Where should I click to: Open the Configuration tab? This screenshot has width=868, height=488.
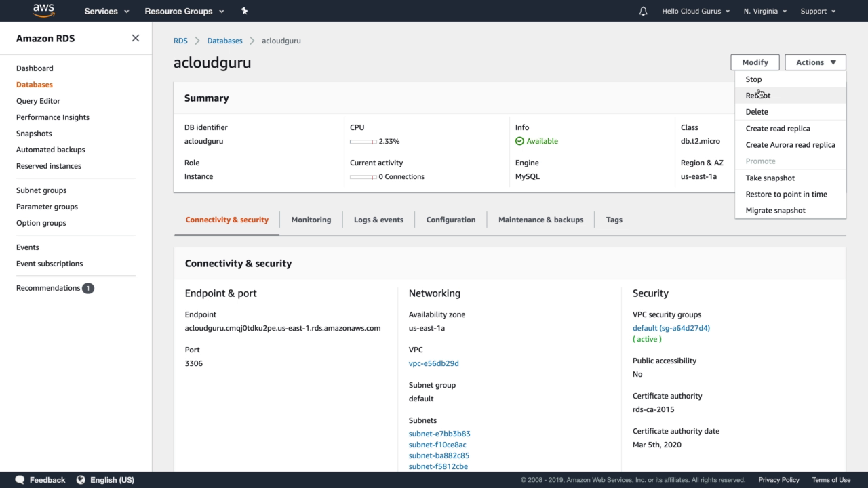click(451, 220)
